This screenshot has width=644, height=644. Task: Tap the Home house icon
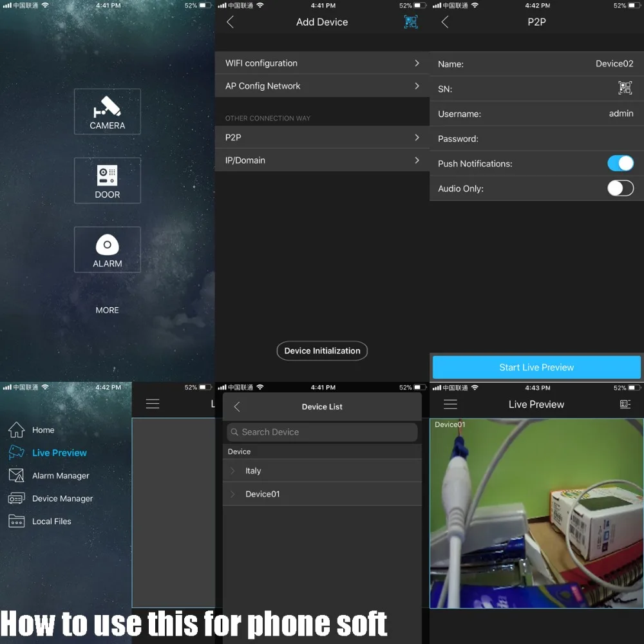point(17,430)
